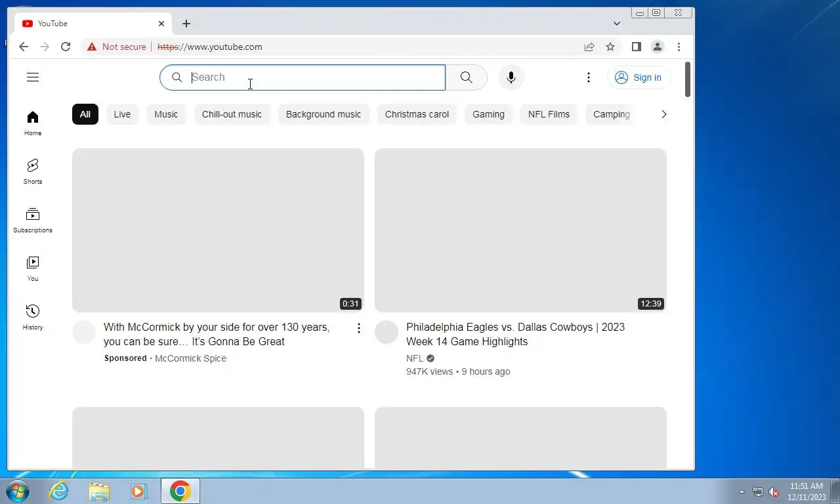Open the McCormick sponsored video thumbnail

point(218,230)
